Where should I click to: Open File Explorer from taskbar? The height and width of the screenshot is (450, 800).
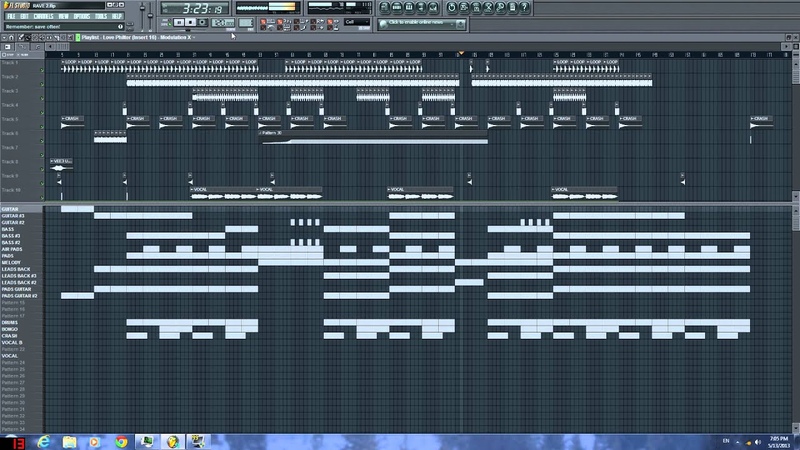click(x=69, y=442)
